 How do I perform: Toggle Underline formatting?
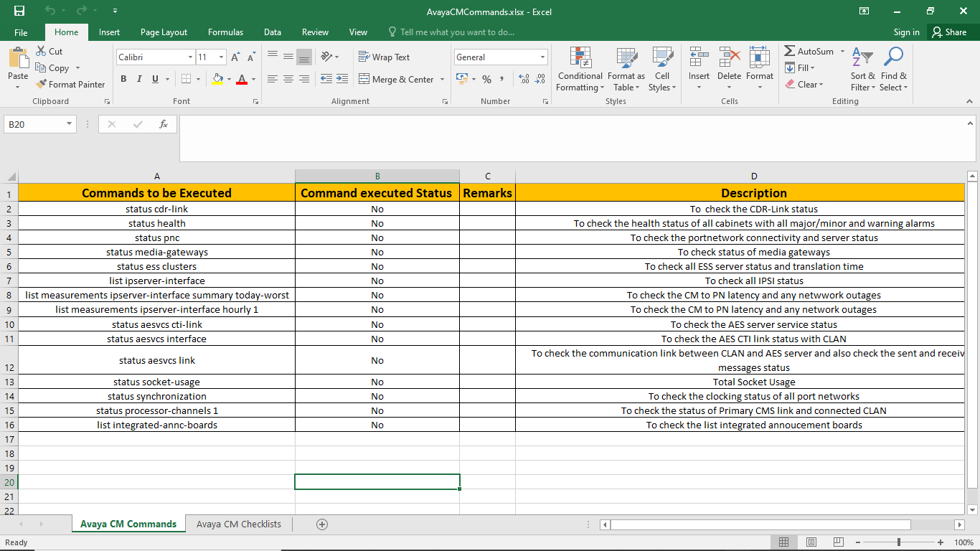(x=155, y=79)
